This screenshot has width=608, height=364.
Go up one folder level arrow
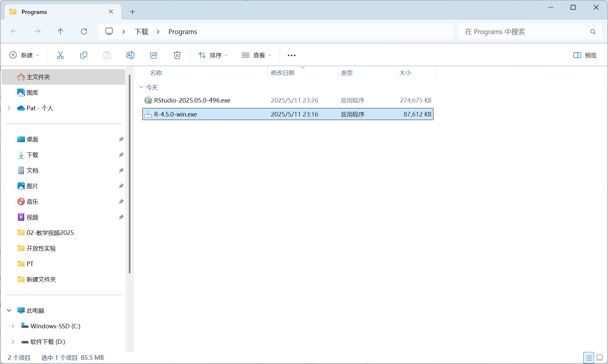(61, 31)
